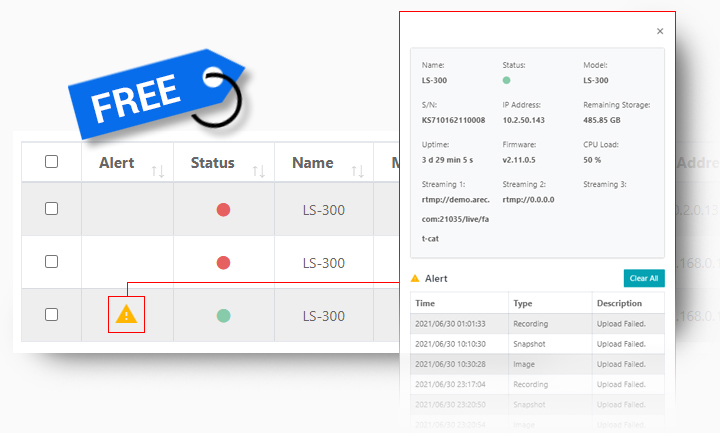Click the orange alert warning triangle icon
Viewport: 720px width, 433px height.
126,315
